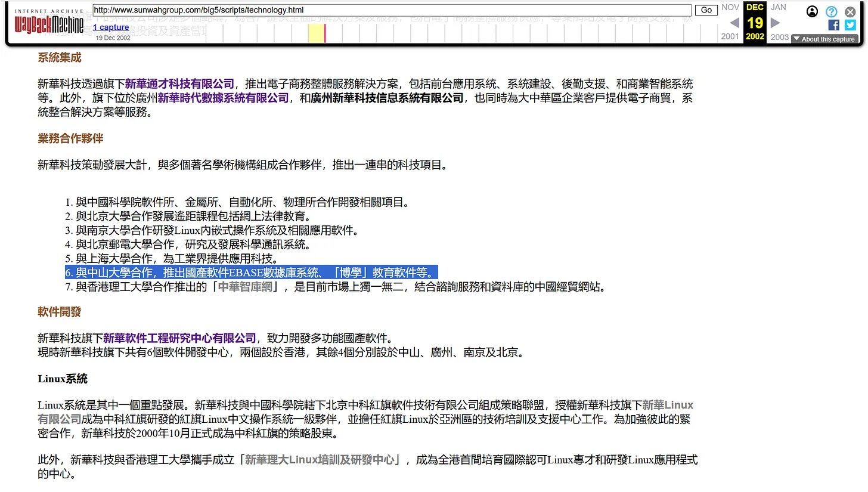Open the 新華通才科技有限公司 link

point(179,83)
